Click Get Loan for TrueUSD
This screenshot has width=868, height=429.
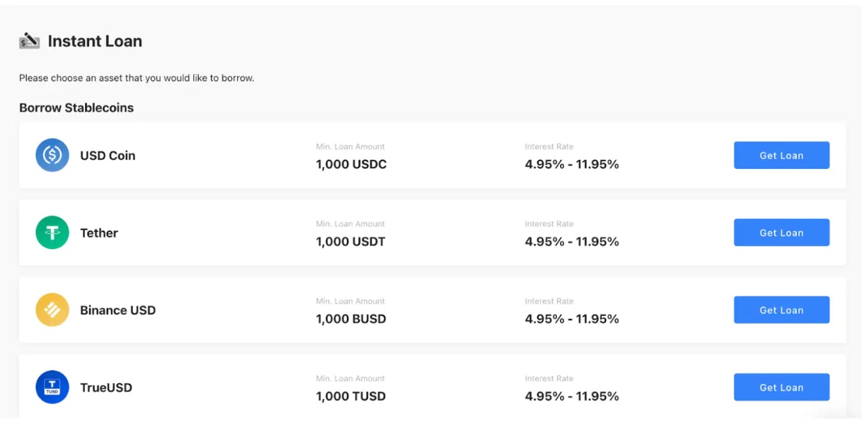(781, 387)
